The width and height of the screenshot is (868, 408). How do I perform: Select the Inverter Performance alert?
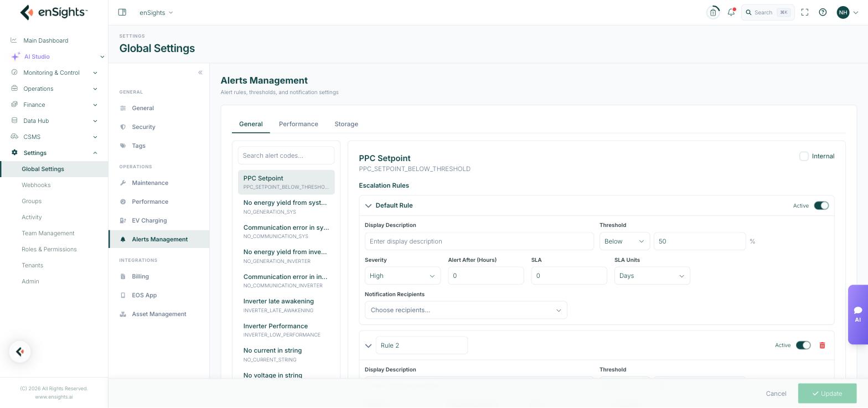286,330
